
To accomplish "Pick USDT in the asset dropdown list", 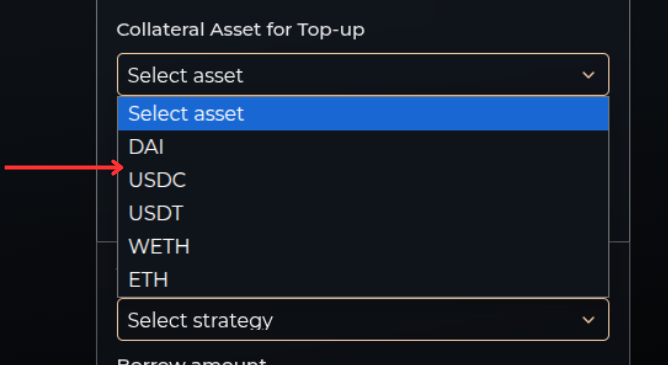I will point(363,213).
